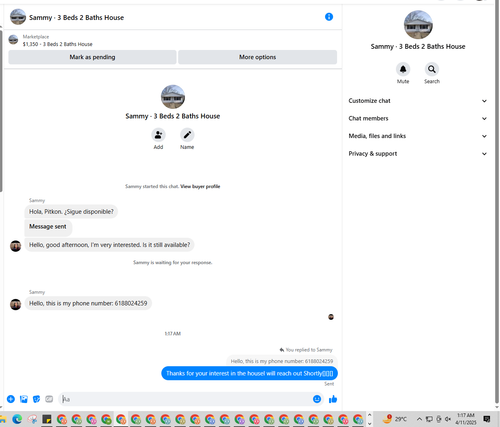This screenshot has width=500, height=427.
Task: Show hidden system tray icons
Action: (x=419, y=419)
